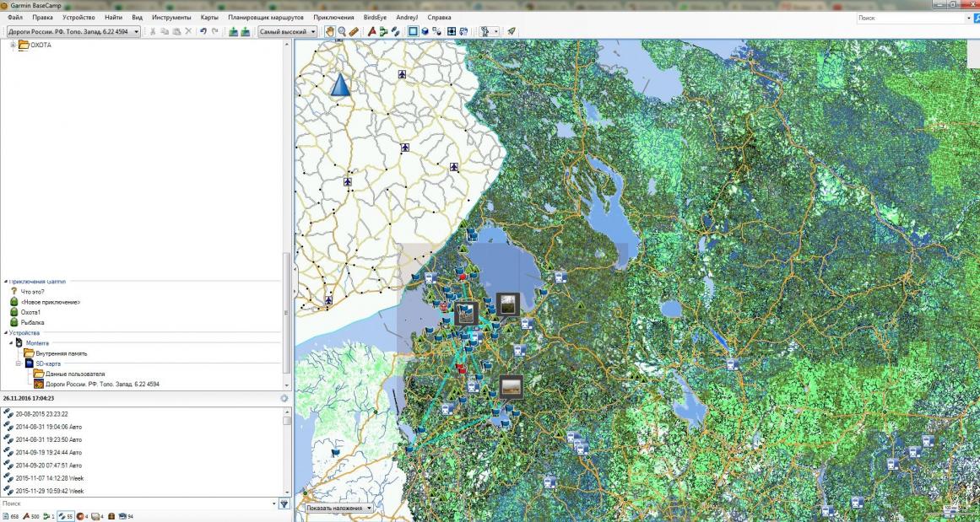Toggle the waypoints filter showing 500

pyautogui.click(x=30, y=515)
